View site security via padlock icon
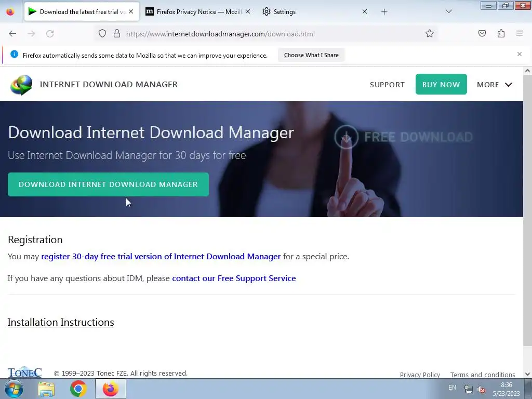This screenshot has width=532, height=399. pyautogui.click(x=117, y=34)
